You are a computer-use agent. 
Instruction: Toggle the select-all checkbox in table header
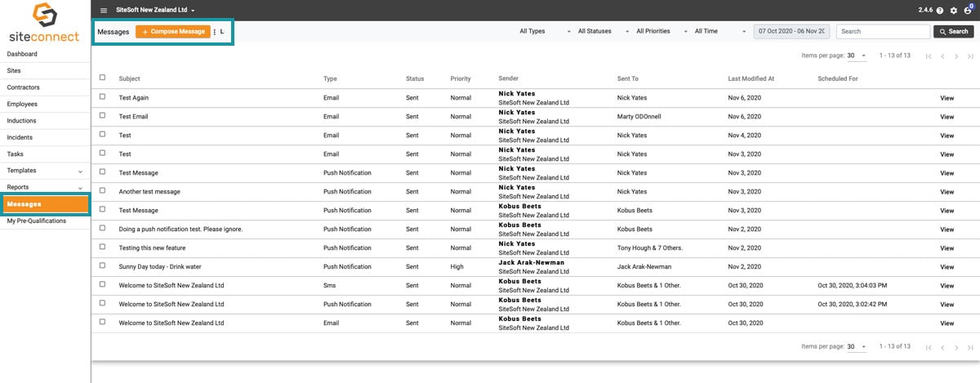coord(102,78)
